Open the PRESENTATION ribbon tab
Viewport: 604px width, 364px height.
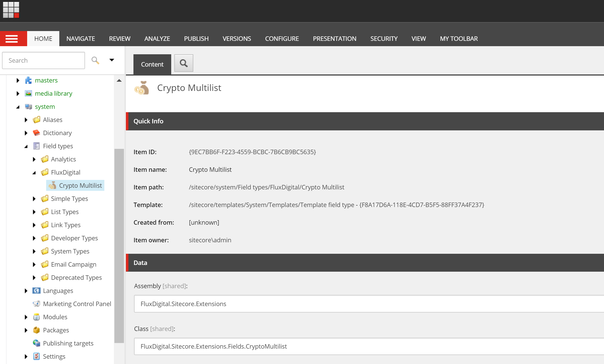(335, 39)
